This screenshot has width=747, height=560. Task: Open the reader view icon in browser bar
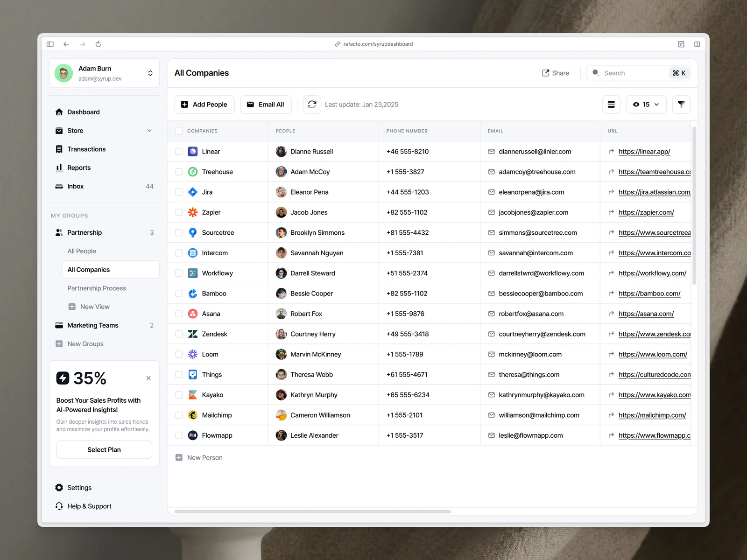(x=681, y=44)
